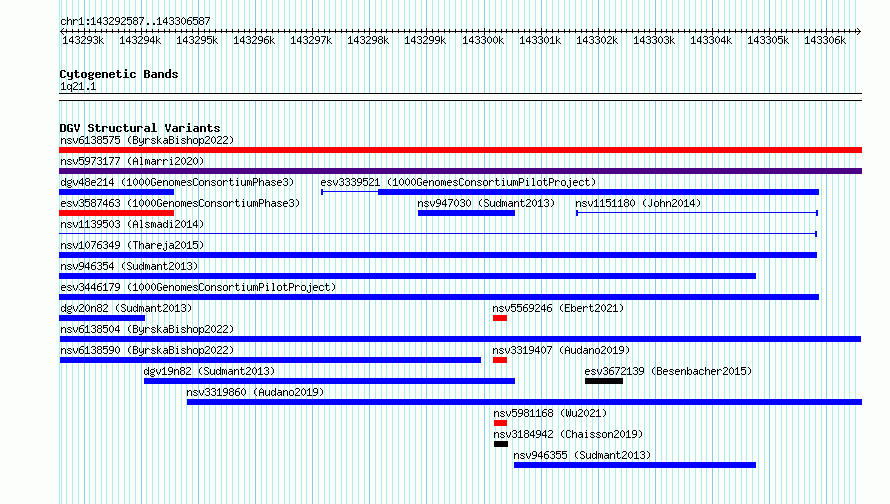Click the blue esv3339521 variant bar
The image size is (890, 504).
coord(598,192)
